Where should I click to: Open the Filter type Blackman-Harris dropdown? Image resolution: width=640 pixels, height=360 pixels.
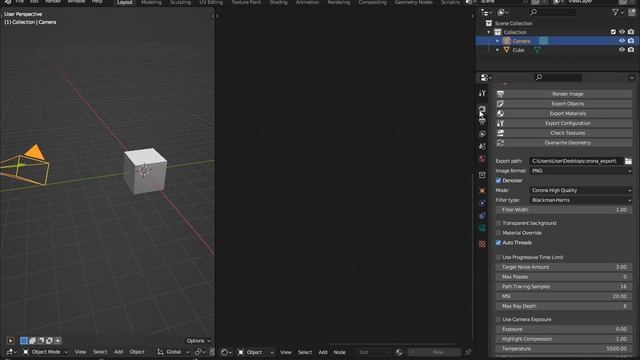tap(581, 200)
